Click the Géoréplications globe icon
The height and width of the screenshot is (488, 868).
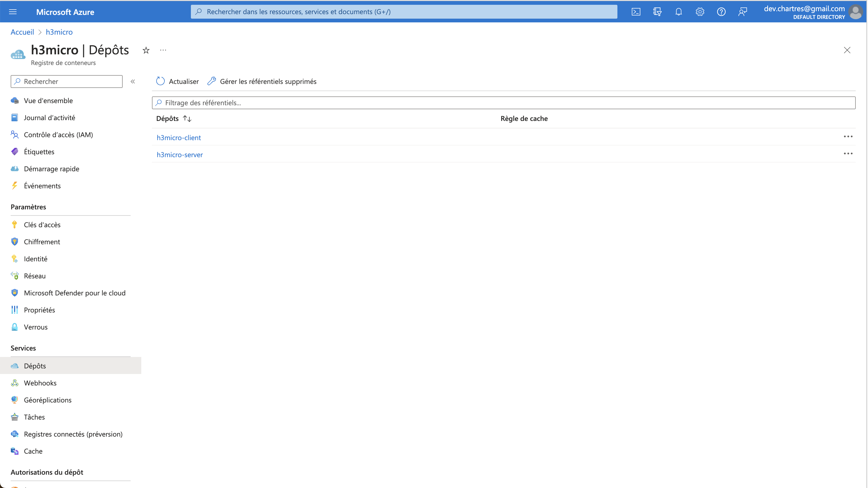(x=14, y=400)
